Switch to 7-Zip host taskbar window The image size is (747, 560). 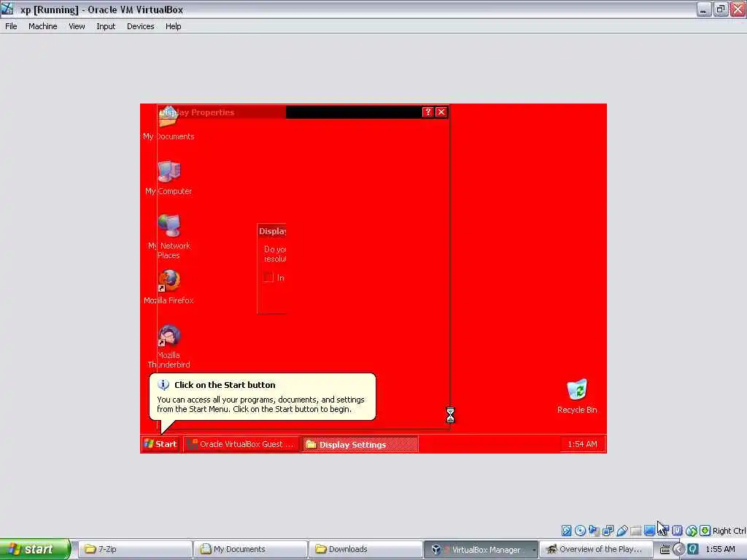click(x=135, y=549)
